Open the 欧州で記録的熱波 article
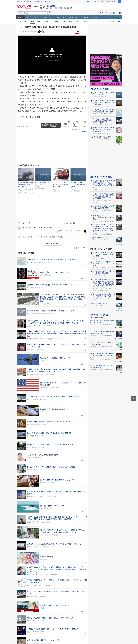Viewport: 138px width, 644px height. coord(58,480)
